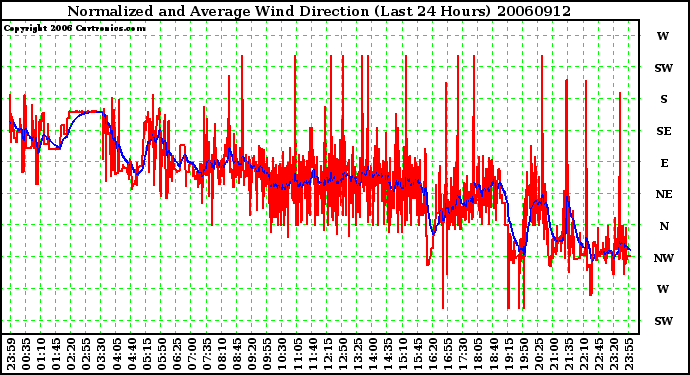This screenshot has height=375, width=690.
Task: Click the '18:40' time label
Action: (x=494, y=354)
